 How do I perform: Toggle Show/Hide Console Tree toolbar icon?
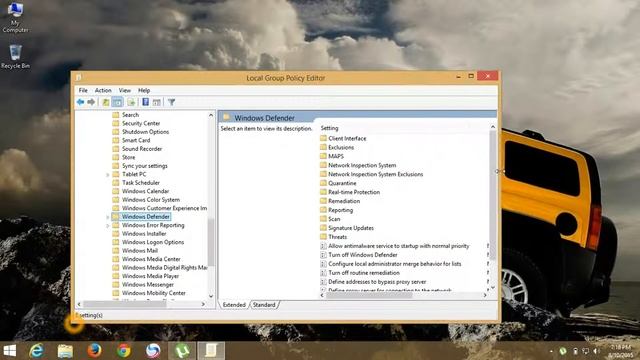[118, 102]
